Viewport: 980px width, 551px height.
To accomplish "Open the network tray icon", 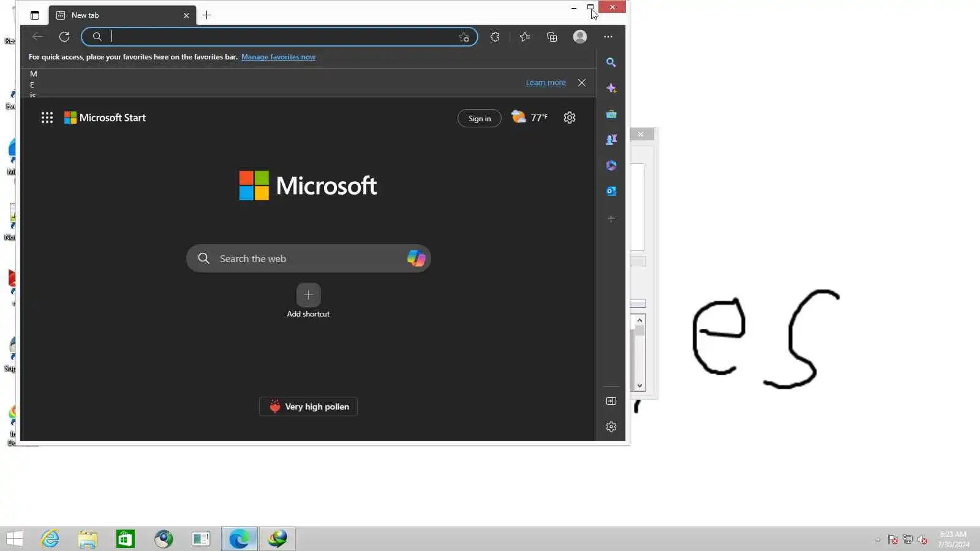I will tap(908, 539).
